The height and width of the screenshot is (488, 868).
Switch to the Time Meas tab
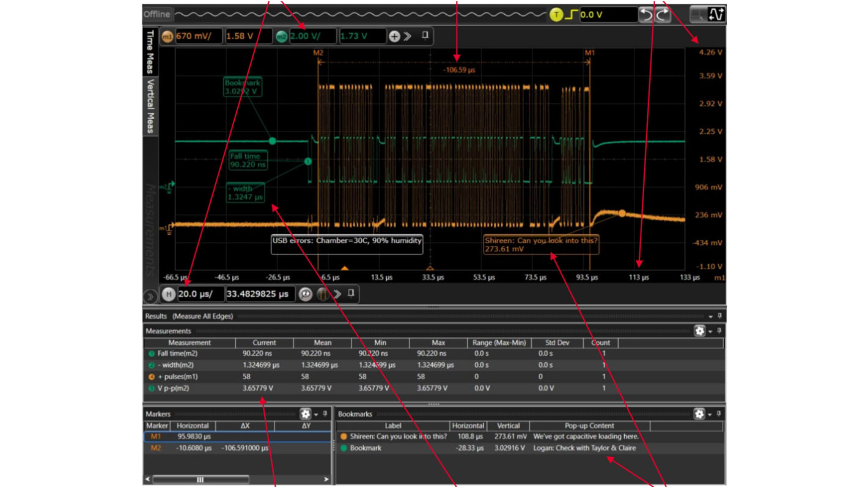pyautogui.click(x=150, y=51)
